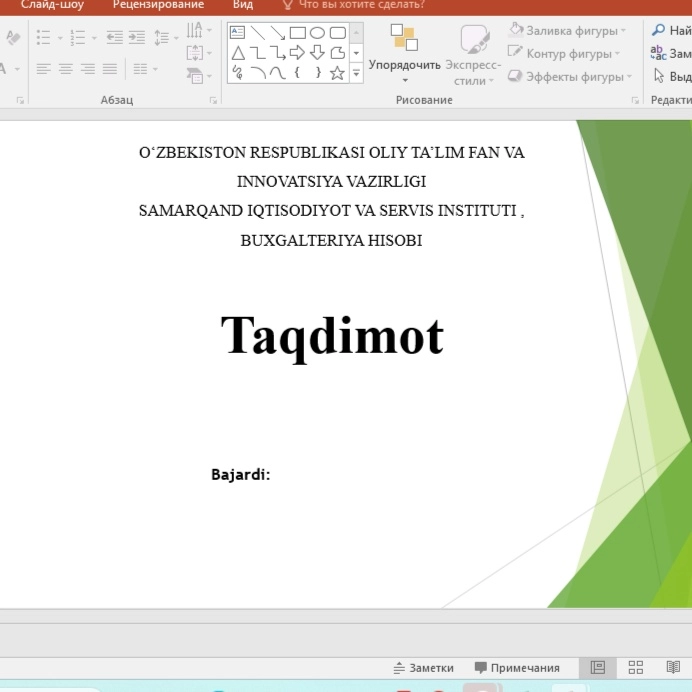This screenshot has height=692, width=692.
Task: Click 'SAMARQAND IQTISODIYOT VA SERVIS INSTITUTI' line
Action: click(327, 211)
